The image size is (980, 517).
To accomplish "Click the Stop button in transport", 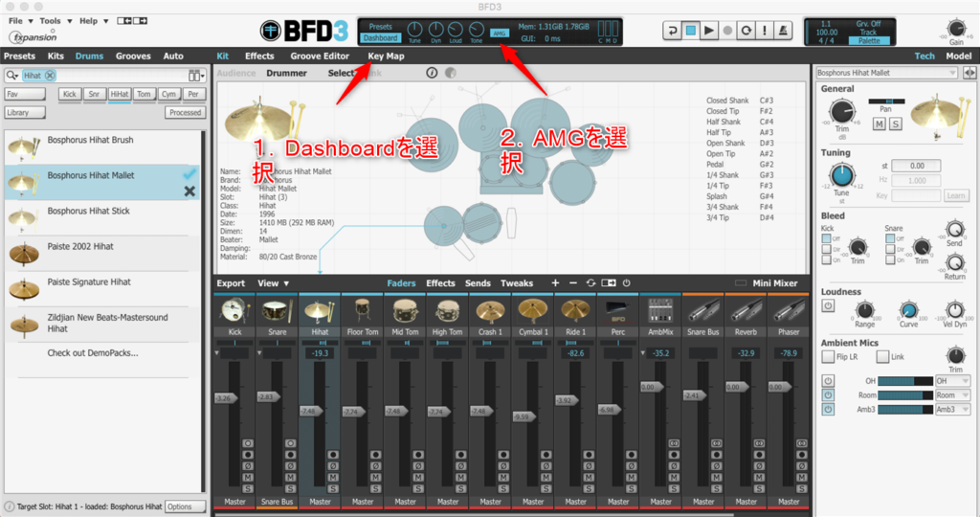I will click(x=690, y=31).
